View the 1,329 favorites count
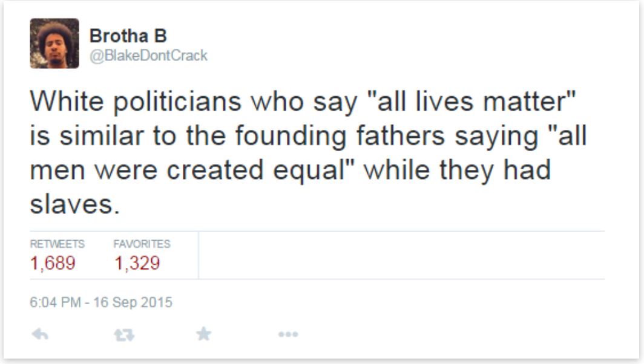 [x=137, y=264]
